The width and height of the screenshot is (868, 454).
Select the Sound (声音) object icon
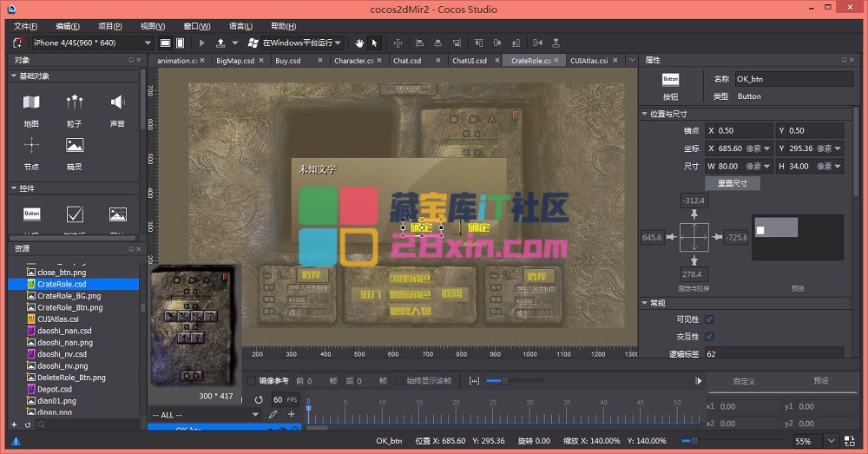117,102
